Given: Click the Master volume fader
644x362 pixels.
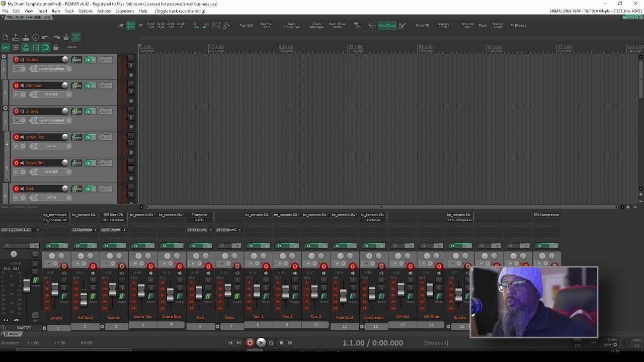Looking at the screenshot, I should coord(27,285).
